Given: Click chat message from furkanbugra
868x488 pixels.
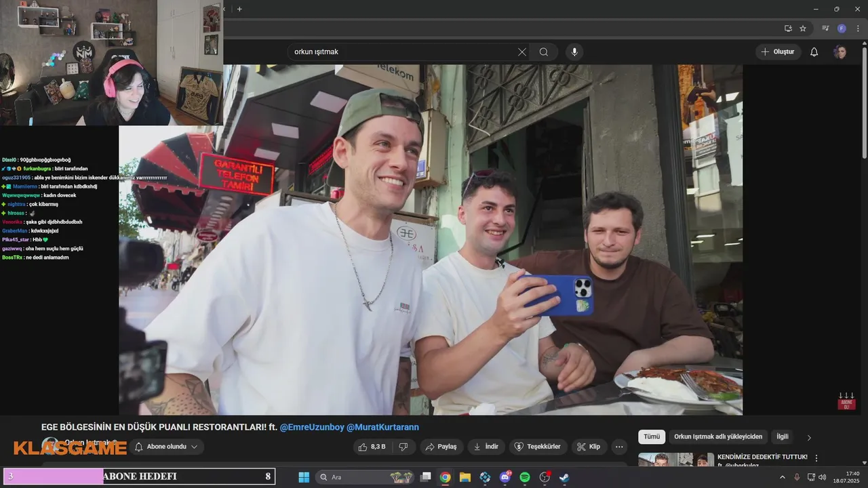Looking at the screenshot, I should tap(45, 168).
